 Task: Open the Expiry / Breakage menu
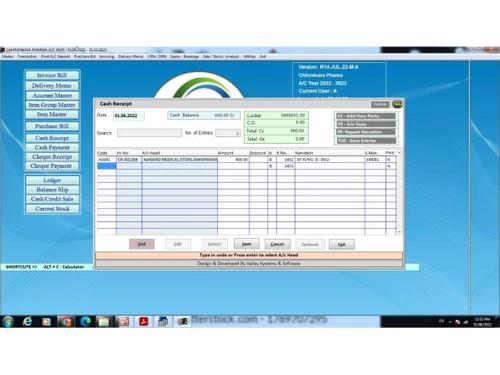click(x=184, y=57)
